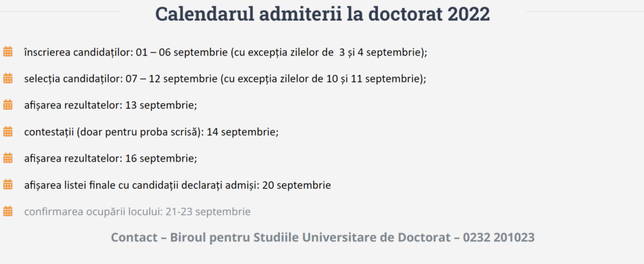Select the Calendarul admiterii la doctorat 2022 heading

(x=323, y=14)
